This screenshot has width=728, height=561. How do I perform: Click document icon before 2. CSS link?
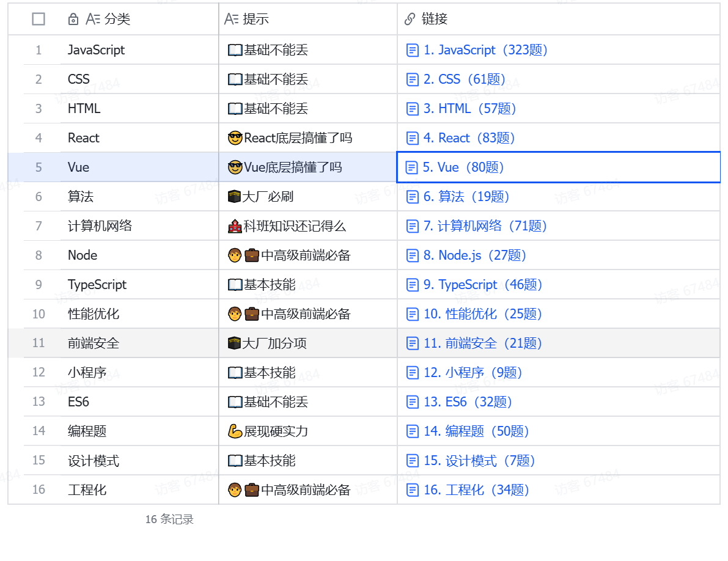[x=412, y=79]
